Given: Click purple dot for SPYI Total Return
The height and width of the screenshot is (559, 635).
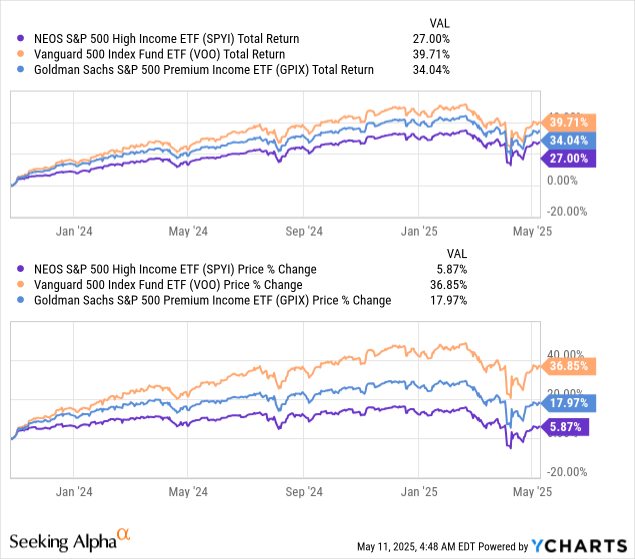Looking at the screenshot, I should 20,38.
